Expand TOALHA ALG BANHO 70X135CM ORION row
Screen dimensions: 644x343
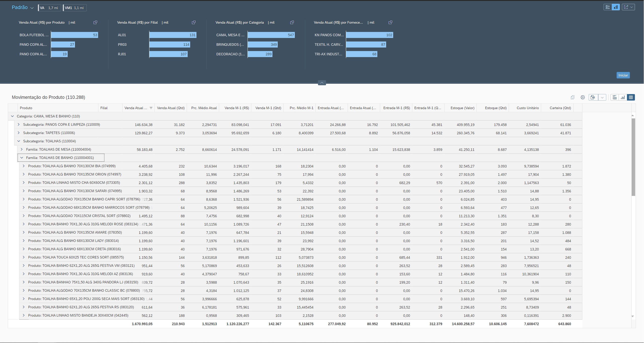[x=24, y=174]
